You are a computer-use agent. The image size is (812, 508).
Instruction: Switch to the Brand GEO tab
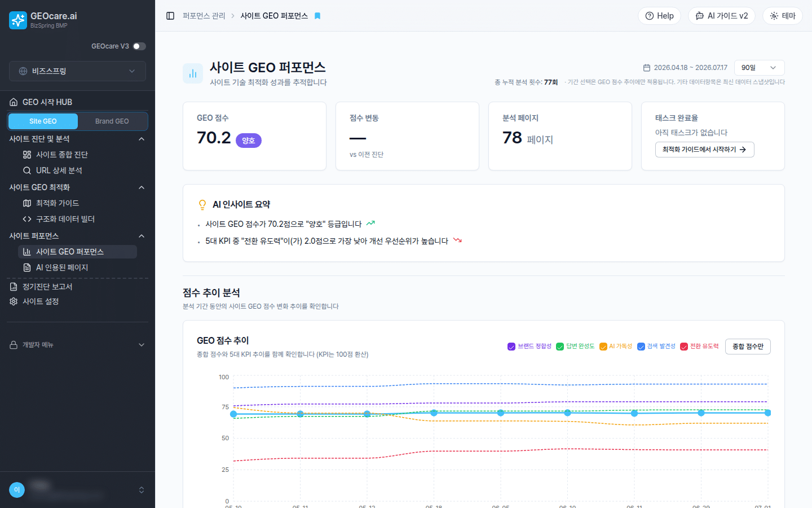pos(112,121)
